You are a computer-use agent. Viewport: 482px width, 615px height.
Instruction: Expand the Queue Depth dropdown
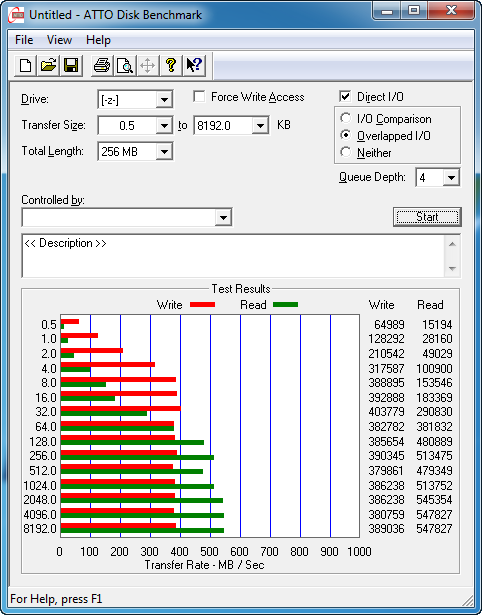pos(451,178)
